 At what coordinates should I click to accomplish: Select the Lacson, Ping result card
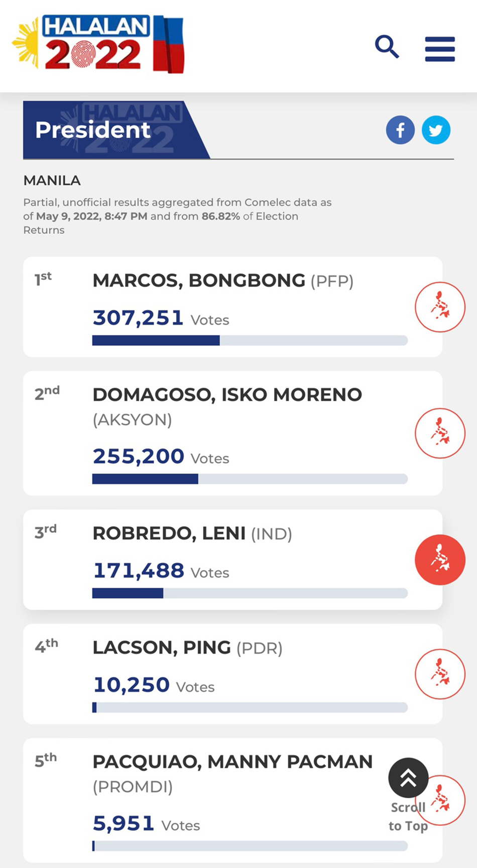pyautogui.click(x=232, y=674)
